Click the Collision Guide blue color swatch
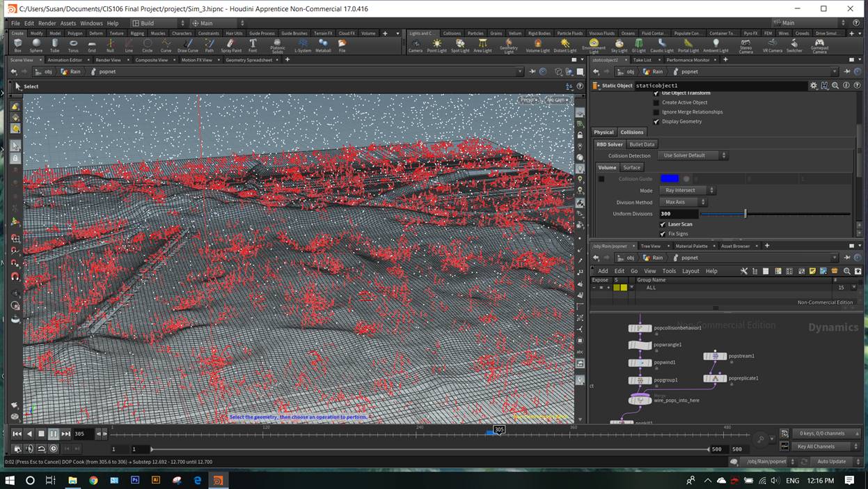This screenshot has height=489, width=868. (x=670, y=179)
